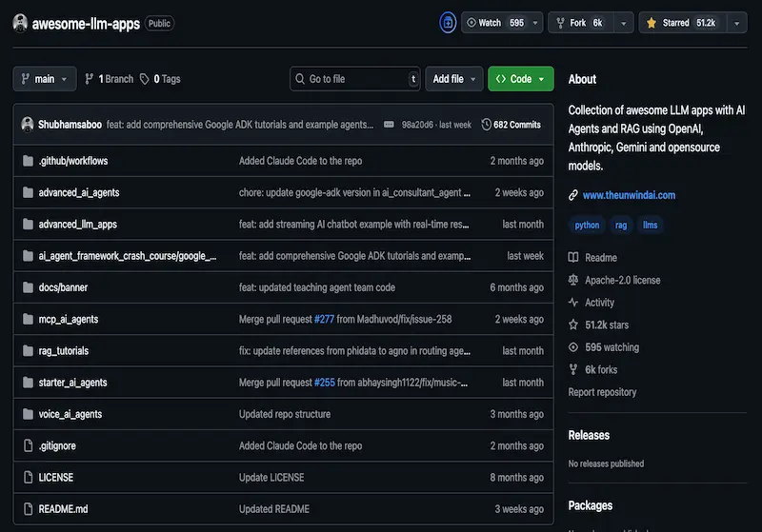This screenshot has width=762, height=532.
Task: Open the Releases heading link
Action: [x=589, y=435]
